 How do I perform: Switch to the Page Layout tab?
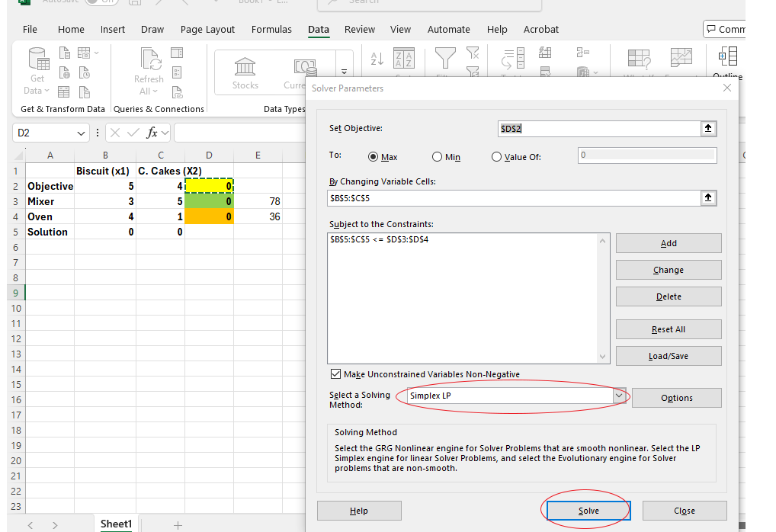pyautogui.click(x=207, y=30)
